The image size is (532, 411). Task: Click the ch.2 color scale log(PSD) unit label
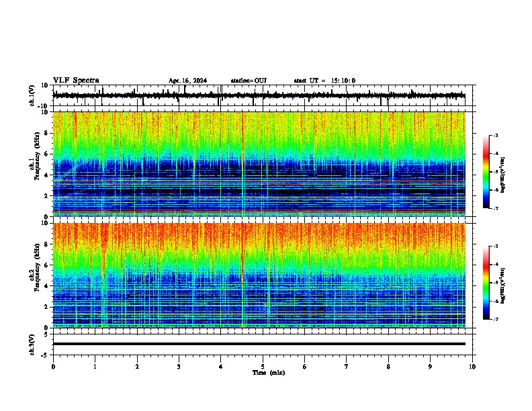tap(503, 285)
